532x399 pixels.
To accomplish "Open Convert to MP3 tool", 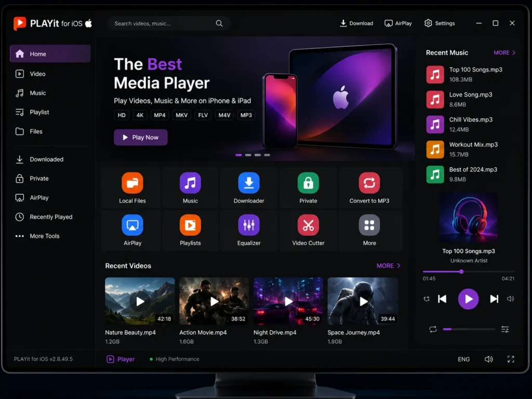I will (369, 188).
